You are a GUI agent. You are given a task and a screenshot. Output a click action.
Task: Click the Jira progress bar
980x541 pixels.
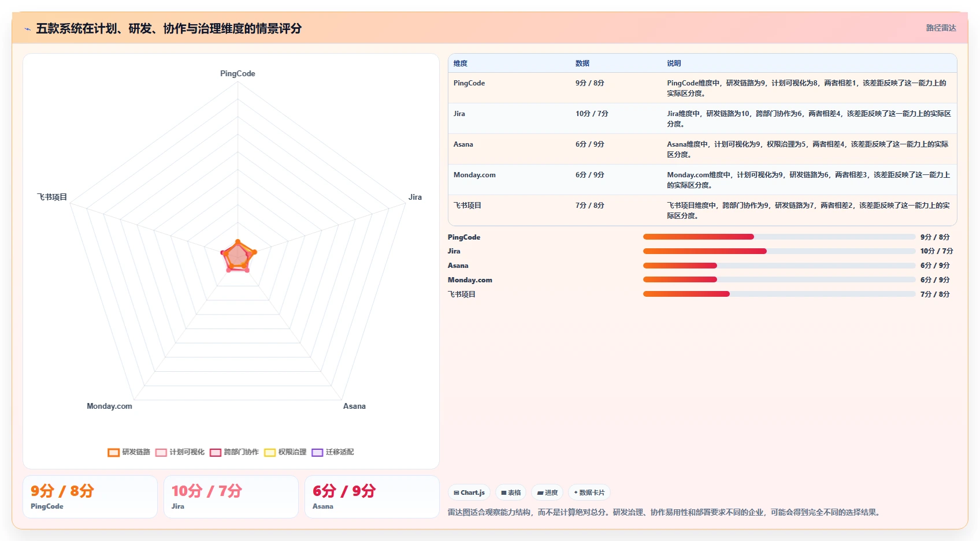[779, 251]
